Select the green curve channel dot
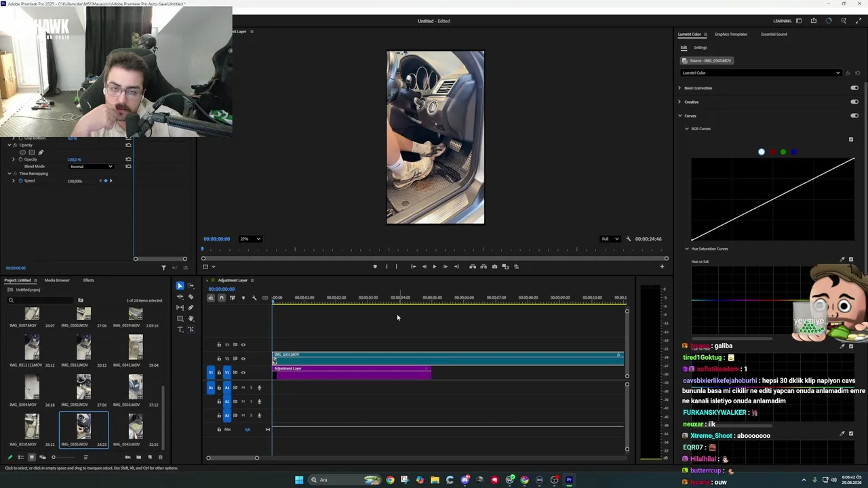The width and height of the screenshot is (868, 488). coord(783,152)
